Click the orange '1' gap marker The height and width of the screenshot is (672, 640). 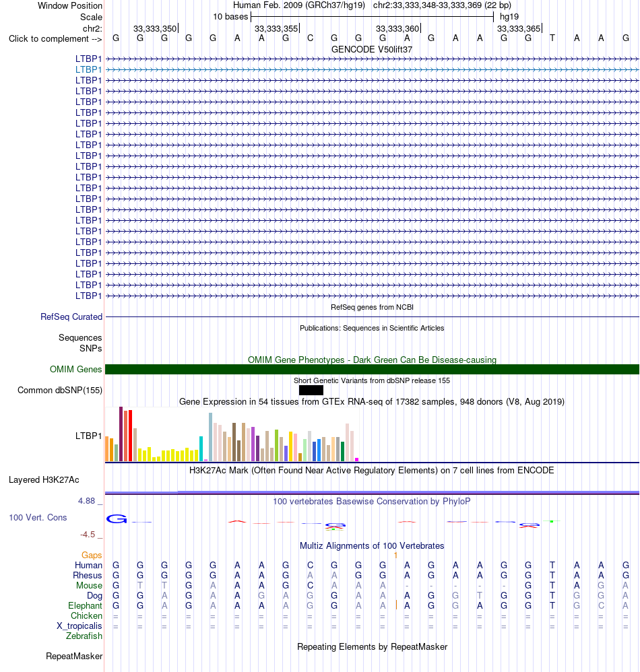click(x=395, y=555)
